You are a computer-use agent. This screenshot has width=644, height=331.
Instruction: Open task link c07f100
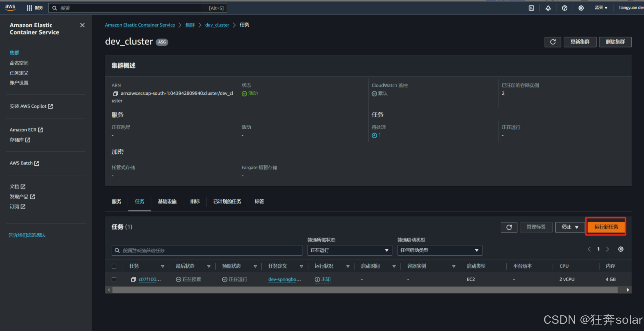150,280
